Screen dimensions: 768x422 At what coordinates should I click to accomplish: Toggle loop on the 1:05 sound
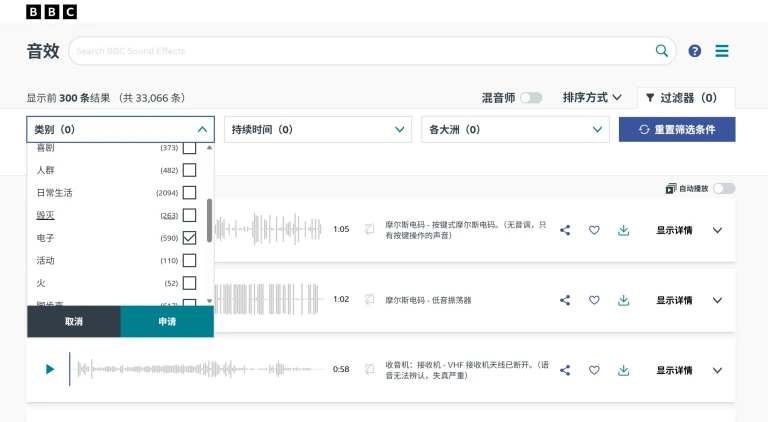369,229
